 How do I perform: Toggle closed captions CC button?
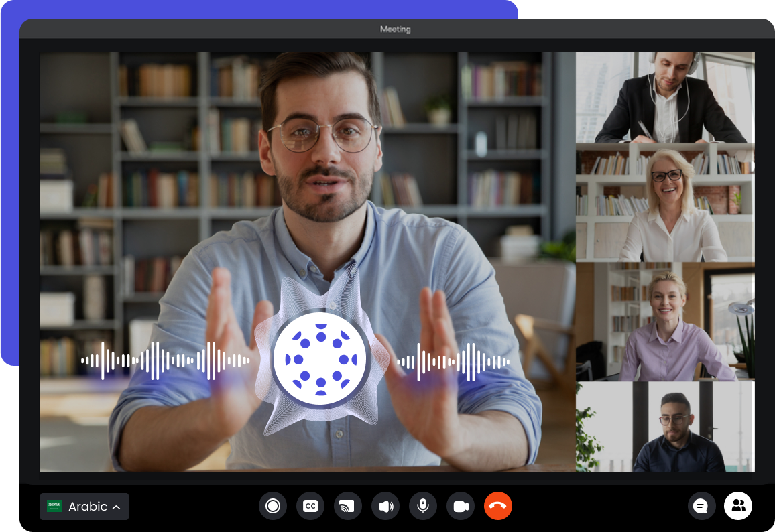tap(310, 506)
